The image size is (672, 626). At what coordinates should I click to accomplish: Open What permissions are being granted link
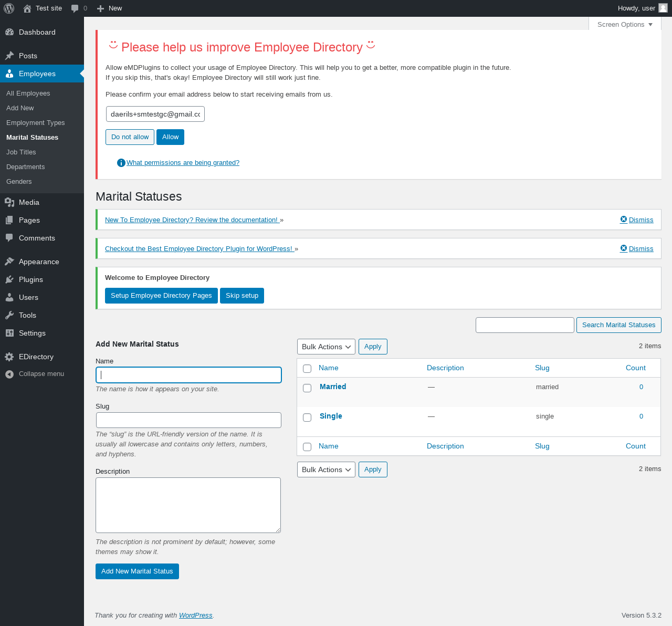tap(183, 163)
